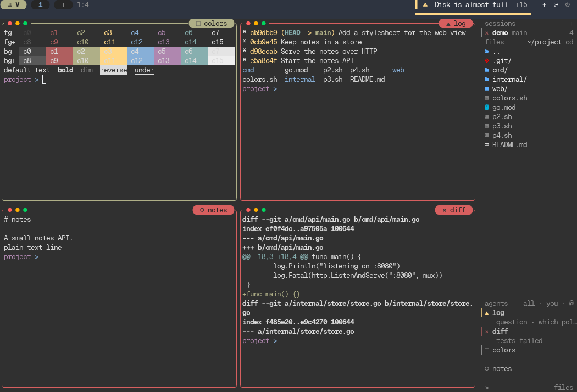Click the go.mod file icon
The width and height of the screenshot is (577, 392).
coord(486,108)
